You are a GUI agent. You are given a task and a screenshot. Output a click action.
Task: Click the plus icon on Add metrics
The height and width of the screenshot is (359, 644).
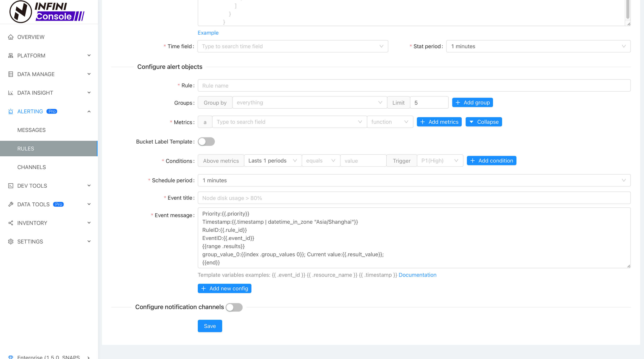[x=422, y=122]
